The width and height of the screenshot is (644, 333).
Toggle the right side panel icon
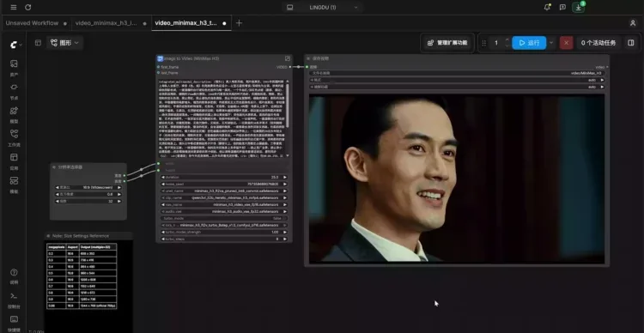[631, 43]
